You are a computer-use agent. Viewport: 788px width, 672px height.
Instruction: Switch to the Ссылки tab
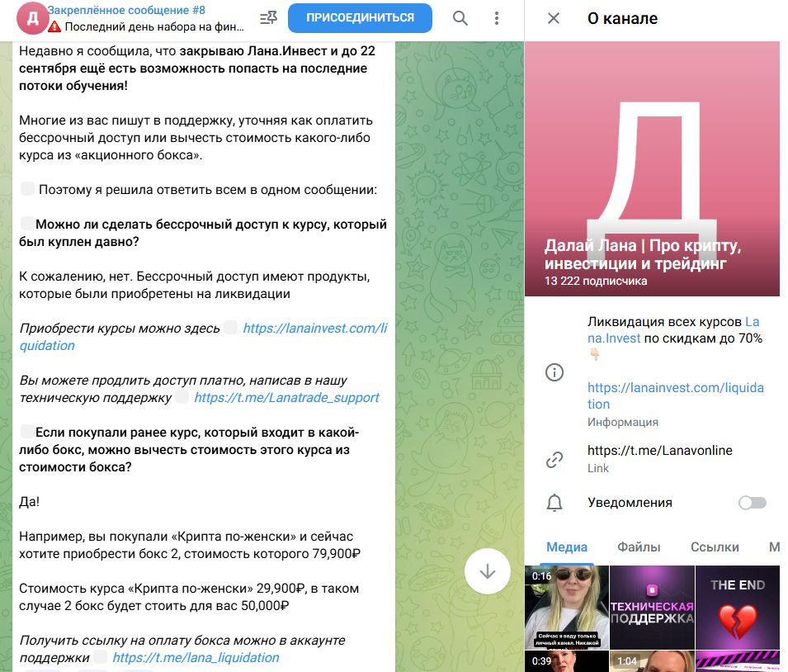pyautogui.click(x=715, y=547)
